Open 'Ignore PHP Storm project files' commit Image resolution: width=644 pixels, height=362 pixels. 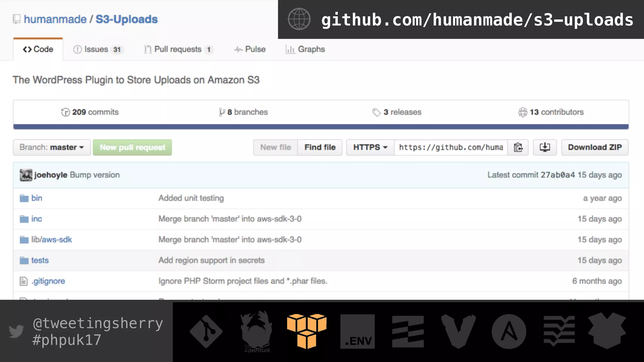[x=243, y=281]
